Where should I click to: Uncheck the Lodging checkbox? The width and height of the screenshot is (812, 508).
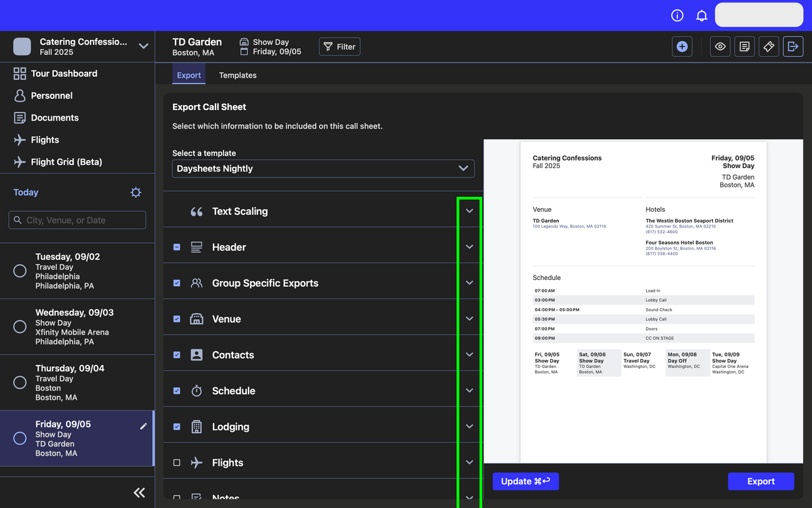(177, 427)
